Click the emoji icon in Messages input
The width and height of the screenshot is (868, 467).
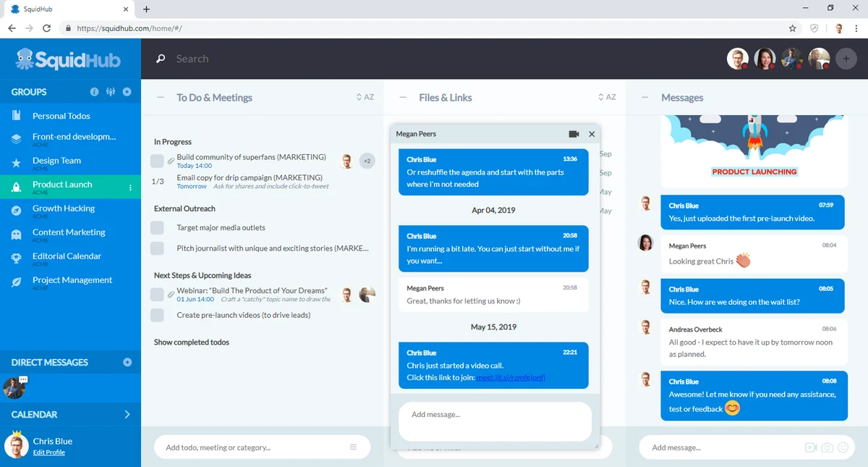(843, 447)
